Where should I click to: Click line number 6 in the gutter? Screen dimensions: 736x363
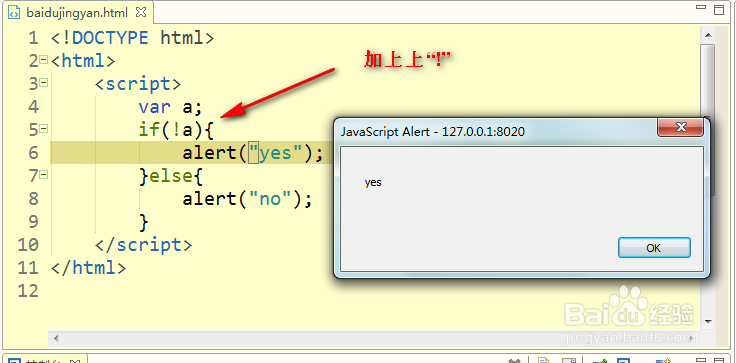pyautogui.click(x=33, y=153)
